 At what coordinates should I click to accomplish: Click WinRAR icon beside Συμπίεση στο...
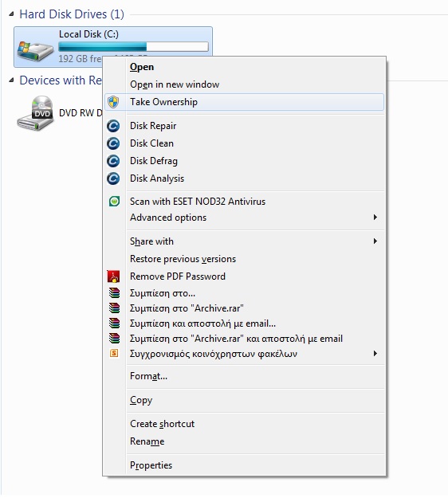click(114, 293)
